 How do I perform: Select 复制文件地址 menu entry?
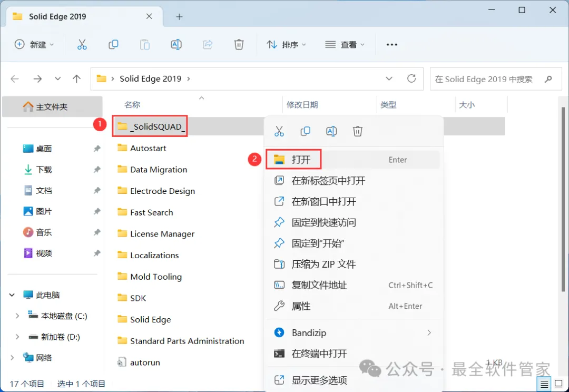click(x=353, y=285)
